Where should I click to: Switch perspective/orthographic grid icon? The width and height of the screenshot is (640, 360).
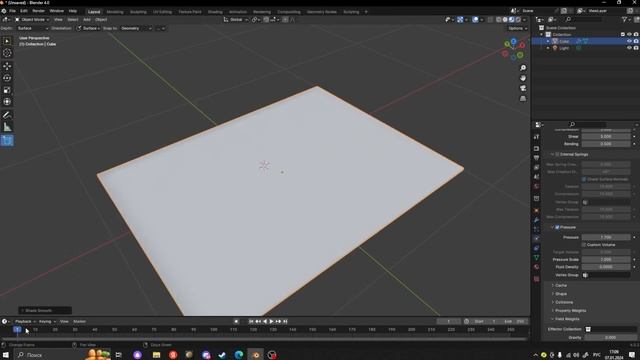tap(523, 98)
